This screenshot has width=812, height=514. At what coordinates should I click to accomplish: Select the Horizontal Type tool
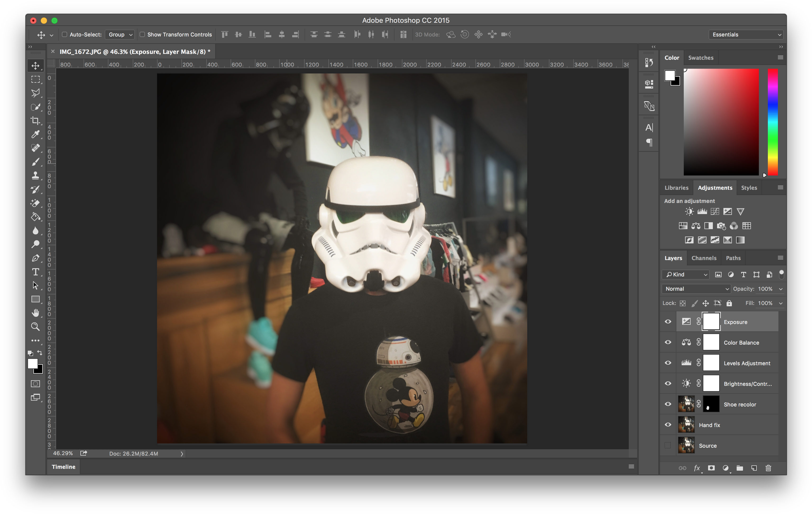[36, 272]
